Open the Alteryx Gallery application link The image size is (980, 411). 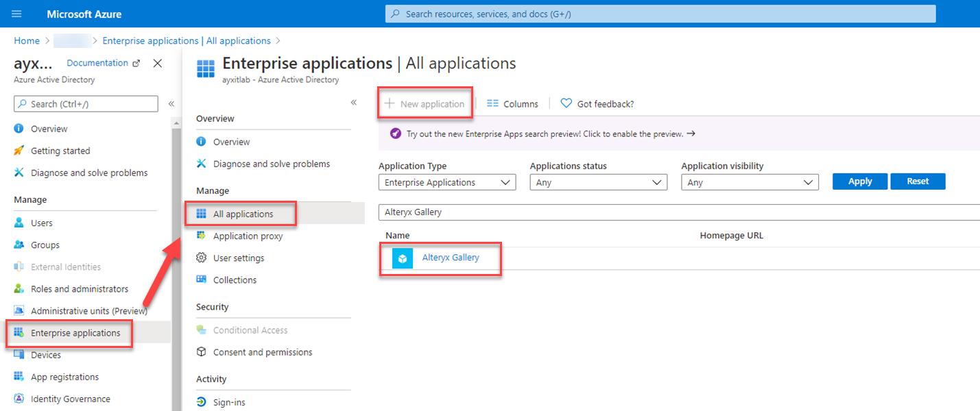pyautogui.click(x=451, y=258)
